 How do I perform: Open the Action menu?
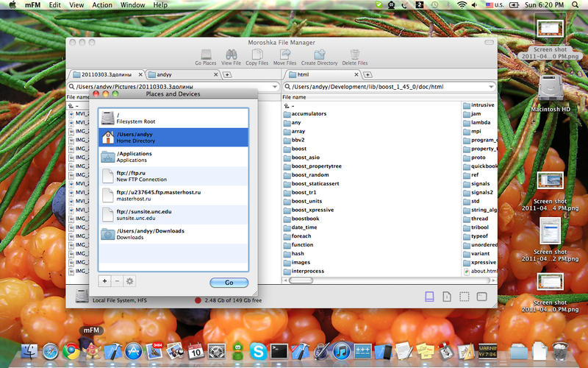[x=102, y=5]
